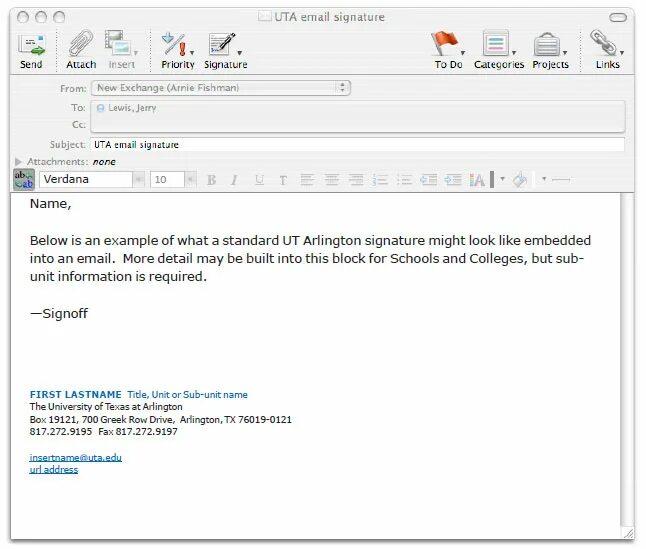
Task: Click the Projects briefcase icon
Action: coord(546,44)
